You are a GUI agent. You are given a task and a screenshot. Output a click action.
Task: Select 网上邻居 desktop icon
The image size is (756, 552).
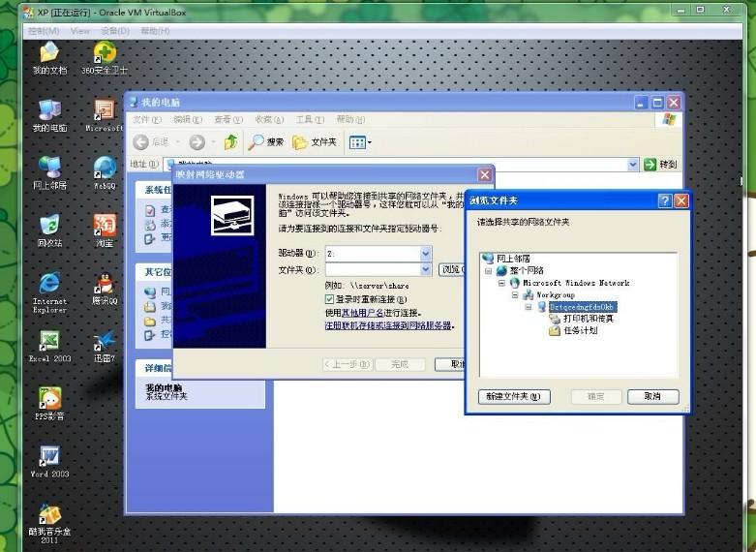(x=49, y=172)
